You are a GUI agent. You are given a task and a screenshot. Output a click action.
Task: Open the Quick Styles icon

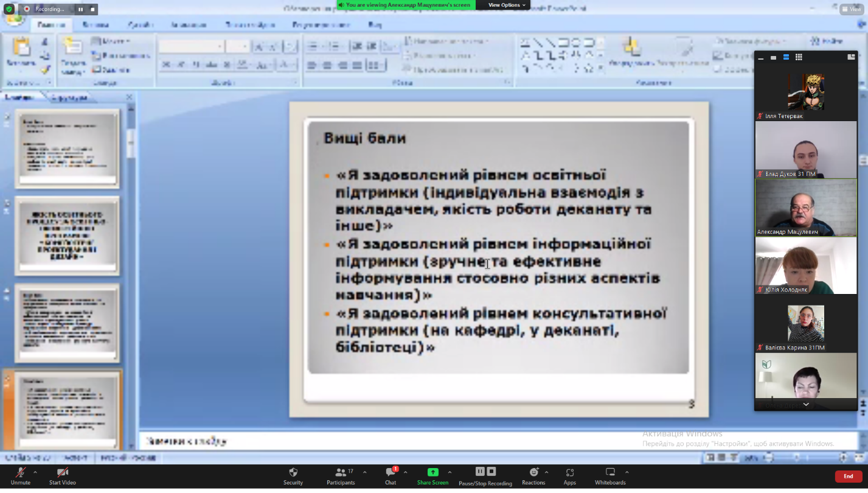point(684,47)
